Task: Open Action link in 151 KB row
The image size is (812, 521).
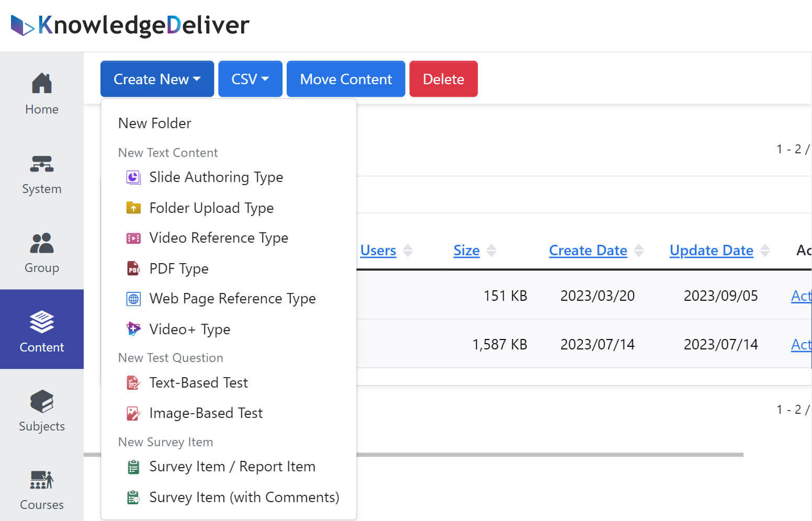Action: point(801,296)
